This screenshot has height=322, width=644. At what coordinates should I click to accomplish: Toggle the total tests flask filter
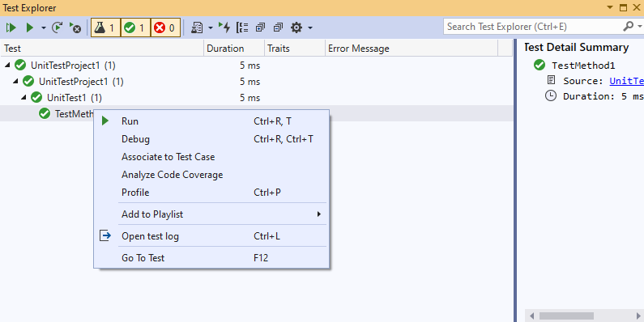point(105,28)
